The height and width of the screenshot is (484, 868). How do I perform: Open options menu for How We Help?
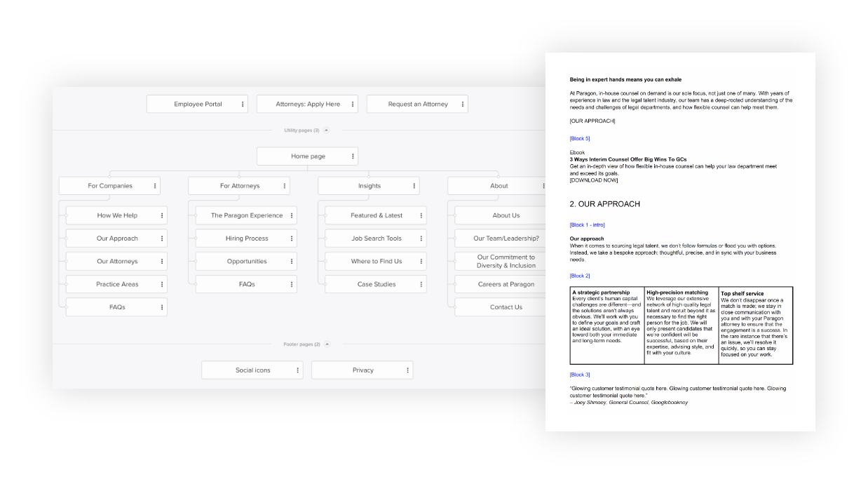pyautogui.click(x=162, y=216)
